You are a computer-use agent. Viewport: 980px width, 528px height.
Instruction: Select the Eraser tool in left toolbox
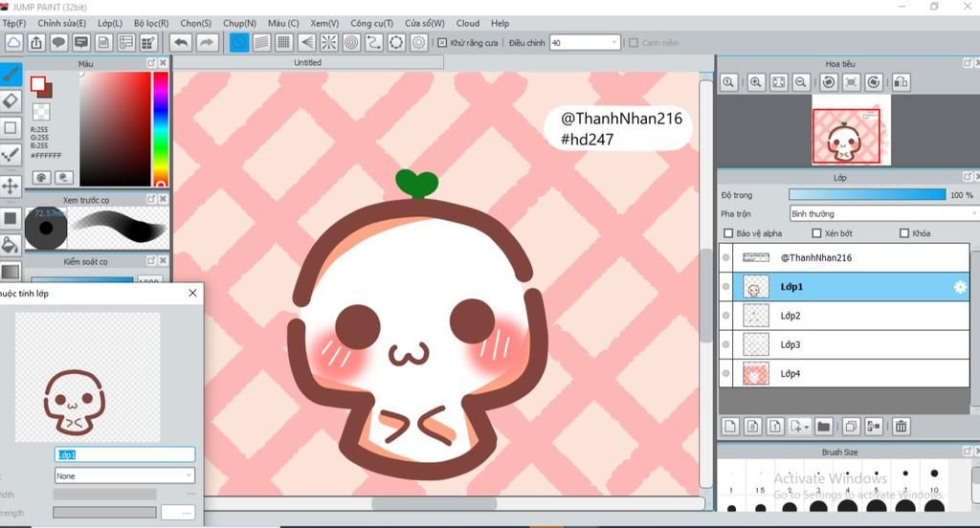pos(11,100)
